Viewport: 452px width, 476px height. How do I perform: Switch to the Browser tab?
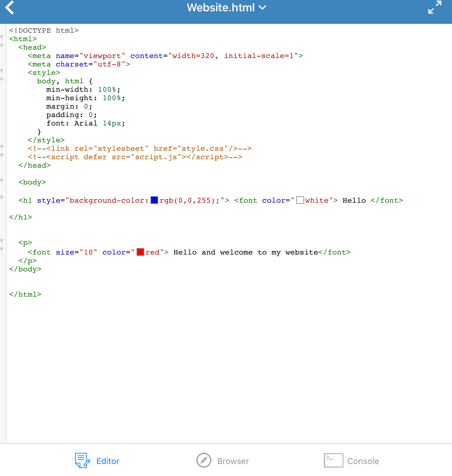point(223,461)
